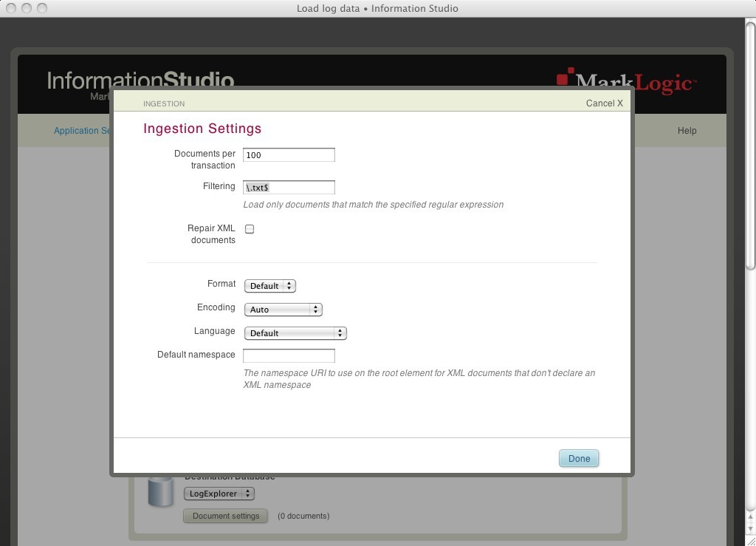Click the Application Services link
The width and height of the screenshot is (756, 546).
point(82,131)
